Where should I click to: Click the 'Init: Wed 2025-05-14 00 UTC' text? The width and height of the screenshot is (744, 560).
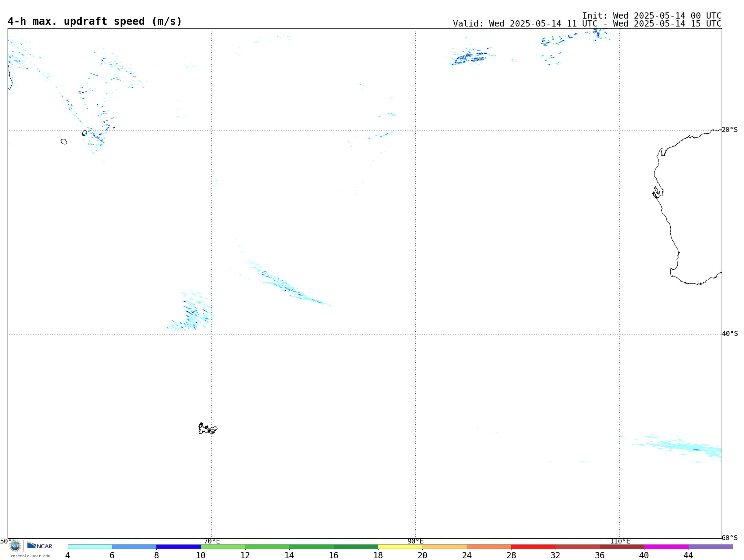click(652, 16)
